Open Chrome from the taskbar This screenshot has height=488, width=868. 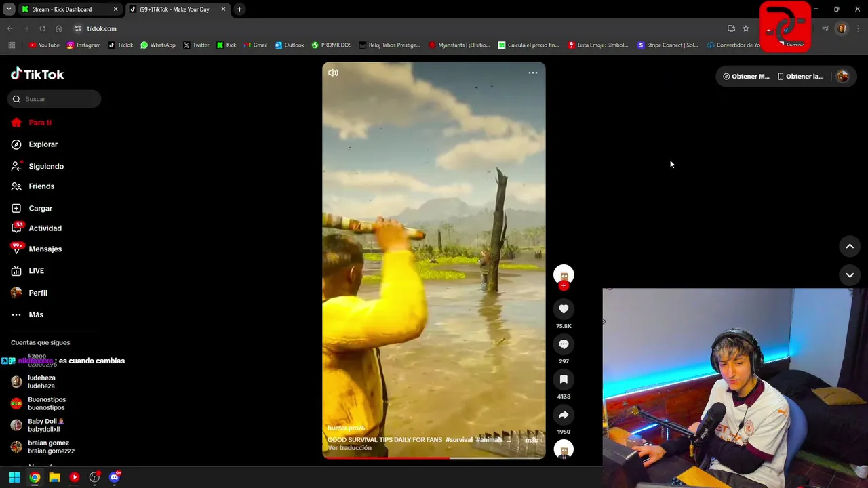click(35, 477)
